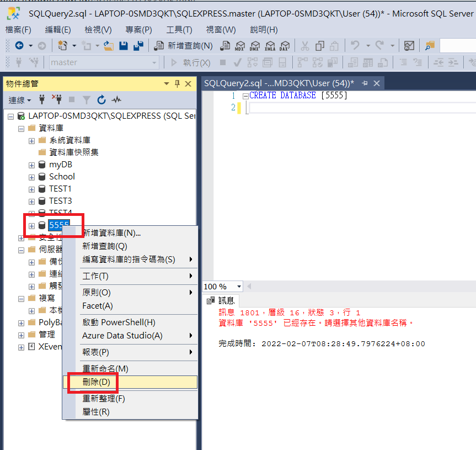Open Azure Data Studio(A) submenu
476x450 pixels.
(x=130, y=336)
